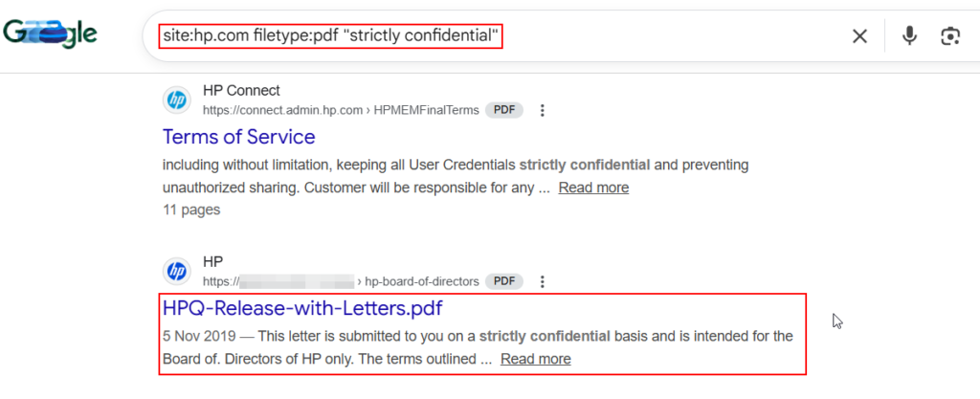The image size is (980, 399).
Task: Expand Read more on Terms of Service snippet
Action: point(593,188)
